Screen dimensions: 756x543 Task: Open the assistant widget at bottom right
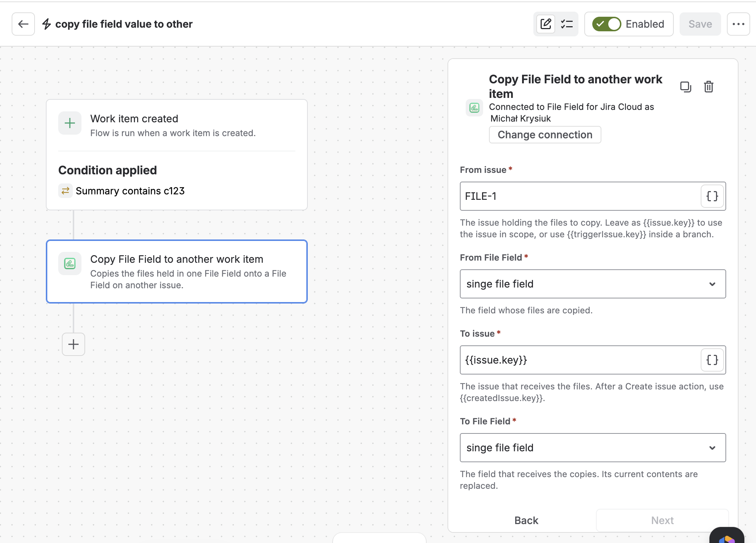click(x=727, y=536)
